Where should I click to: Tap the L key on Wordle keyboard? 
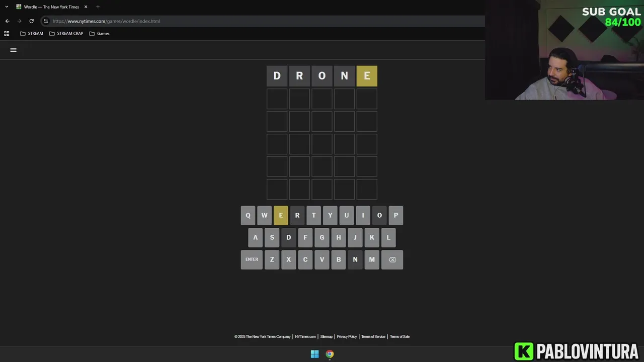tap(388, 237)
